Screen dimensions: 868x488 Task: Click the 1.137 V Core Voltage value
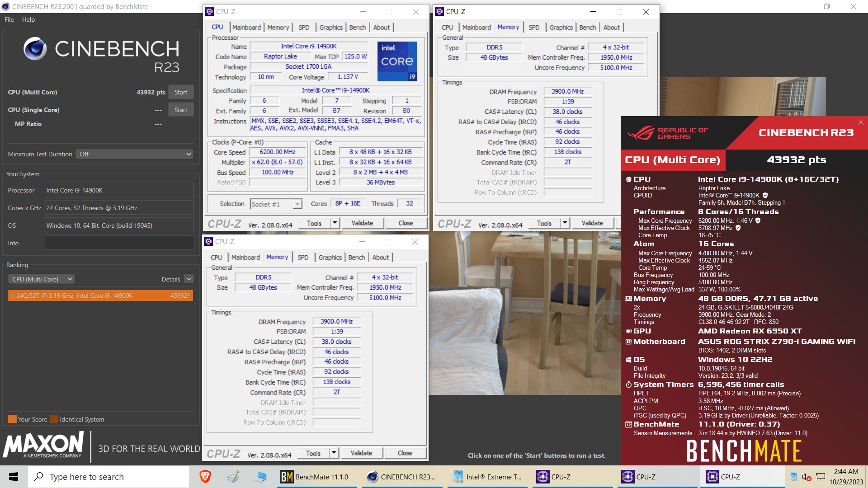click(348, 77)
